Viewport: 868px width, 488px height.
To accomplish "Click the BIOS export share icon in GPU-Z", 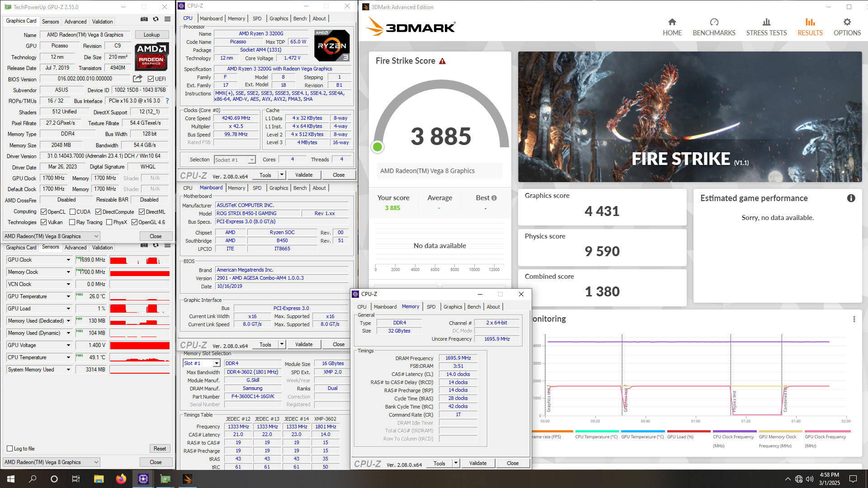I will (x=138, y=79).
